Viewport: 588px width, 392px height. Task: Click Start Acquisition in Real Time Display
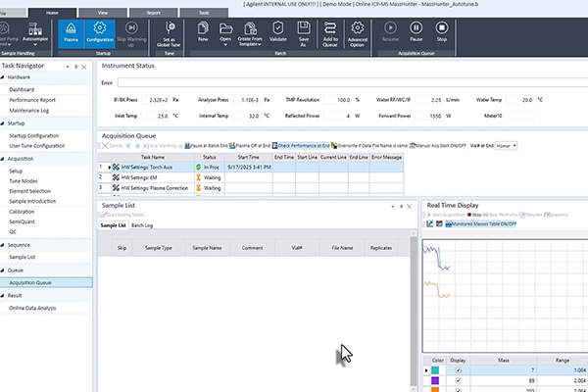click(446, 215)
